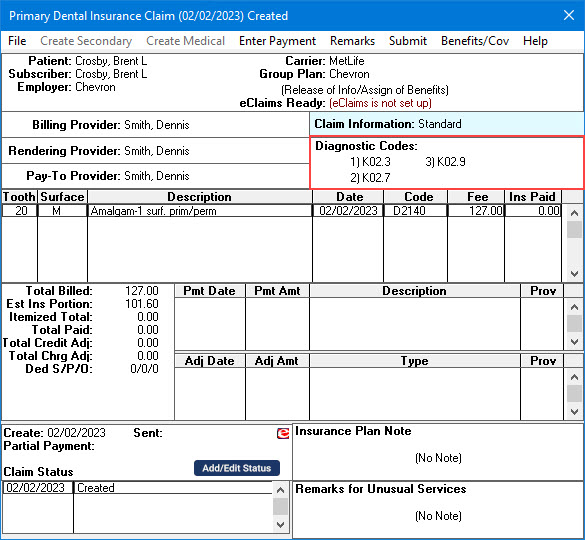Open the File menu

coord(17,41)
